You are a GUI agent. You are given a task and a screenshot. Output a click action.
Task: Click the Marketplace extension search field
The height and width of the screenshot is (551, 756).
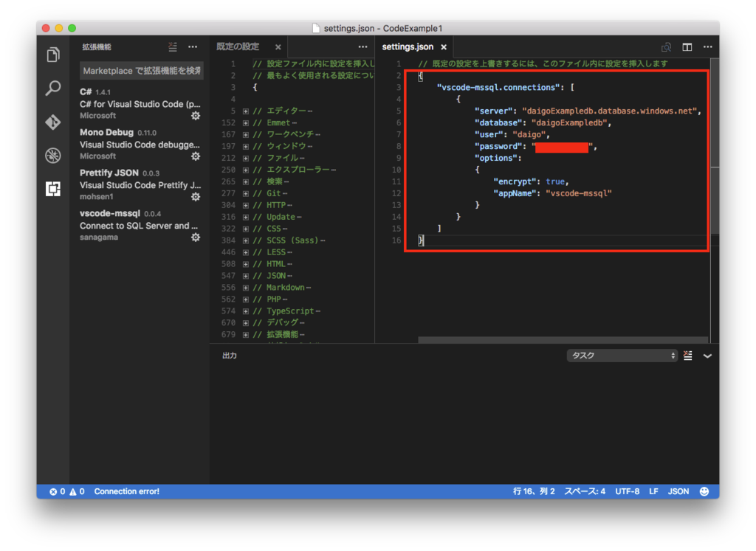click(x=141, y=71)
